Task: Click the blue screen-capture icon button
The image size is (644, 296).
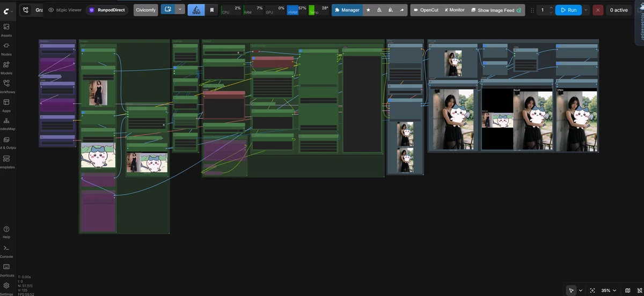Action: click(x=168, y=9)
